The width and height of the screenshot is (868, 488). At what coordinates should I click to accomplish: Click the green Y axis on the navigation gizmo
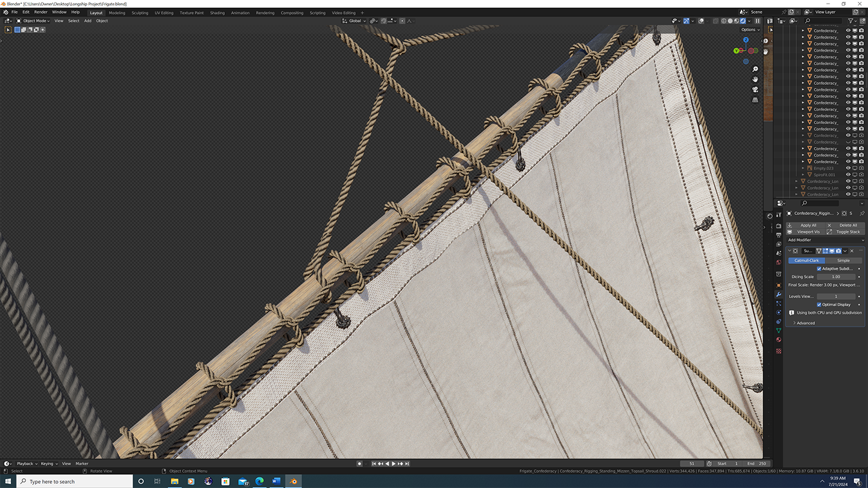pos(737,51)
